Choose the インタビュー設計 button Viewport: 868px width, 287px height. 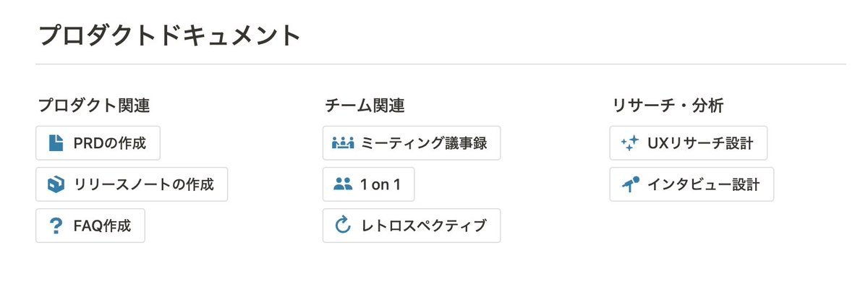pyautogui.click(x=692, y=184)
